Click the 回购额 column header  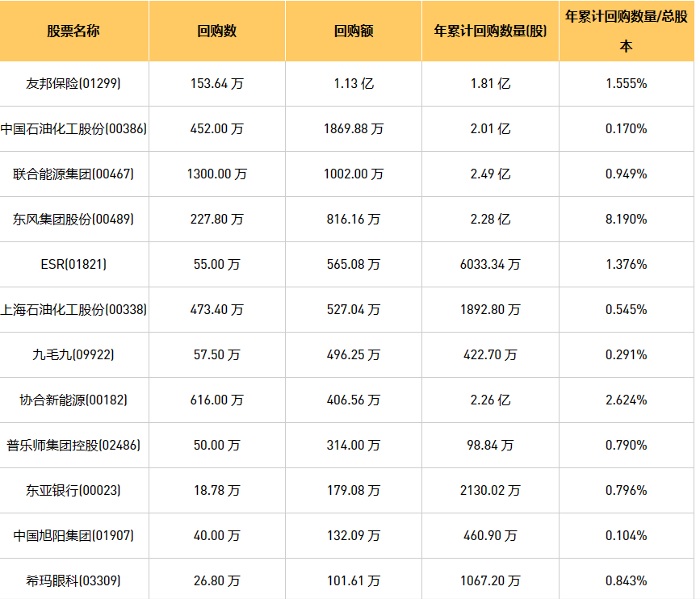[354, 31]
